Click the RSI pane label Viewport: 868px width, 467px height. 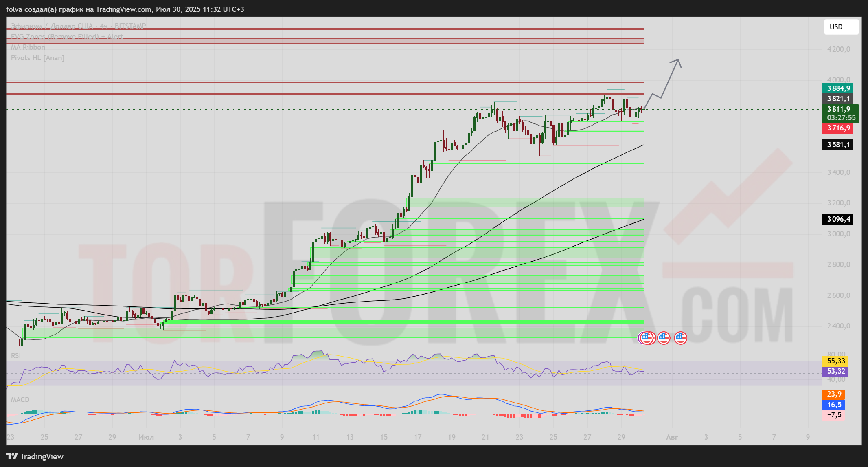[x=15, y=356]
